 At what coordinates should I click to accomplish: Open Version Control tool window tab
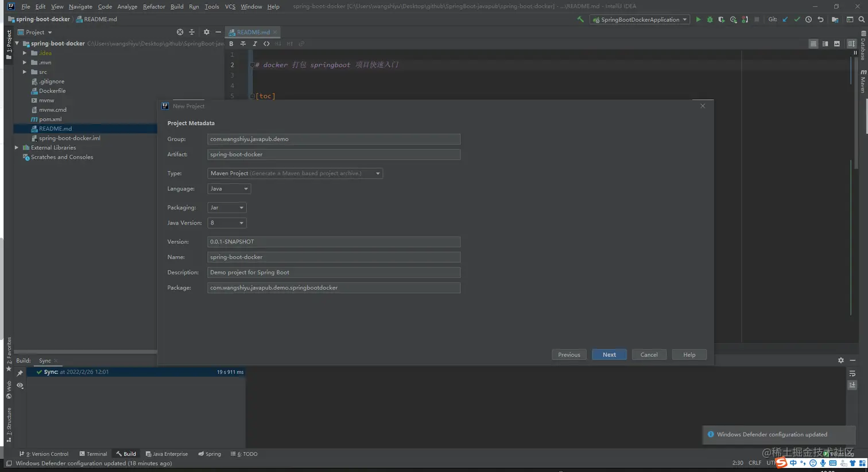(44, 454)
